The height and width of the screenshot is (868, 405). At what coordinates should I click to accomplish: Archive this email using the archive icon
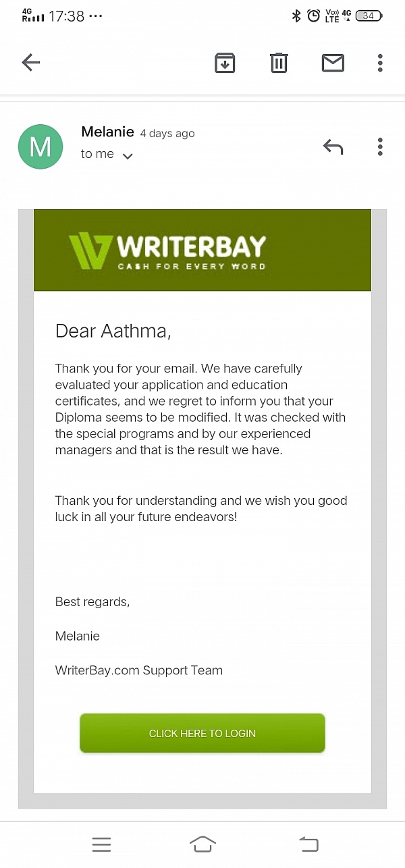pyautogui.click(x=225, y=62)
